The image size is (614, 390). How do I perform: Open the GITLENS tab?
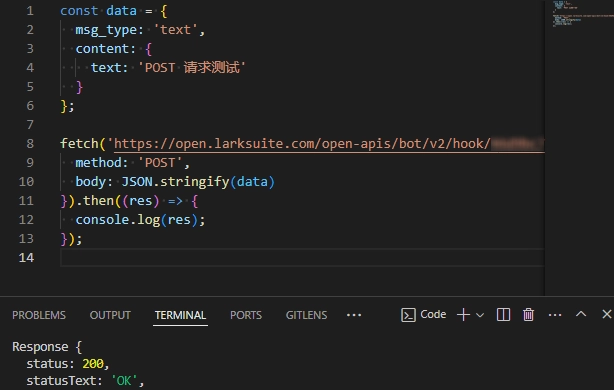[306, 315]
